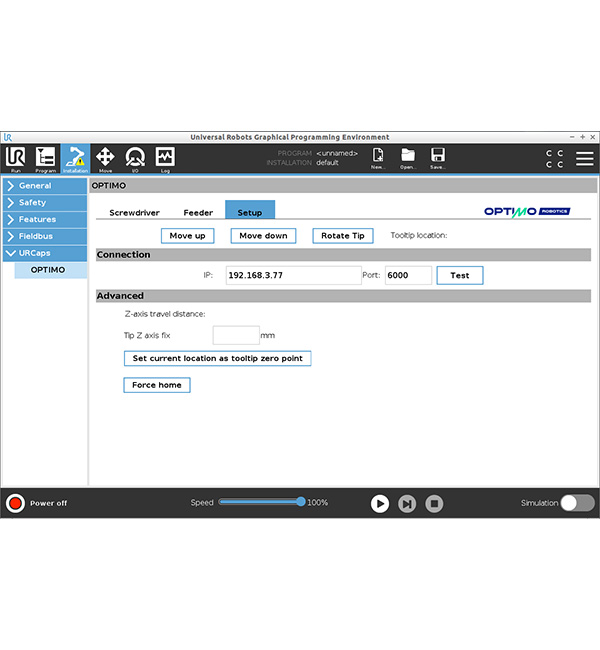
Task: Switch to the Feeder tab
Action: [198, 213]
